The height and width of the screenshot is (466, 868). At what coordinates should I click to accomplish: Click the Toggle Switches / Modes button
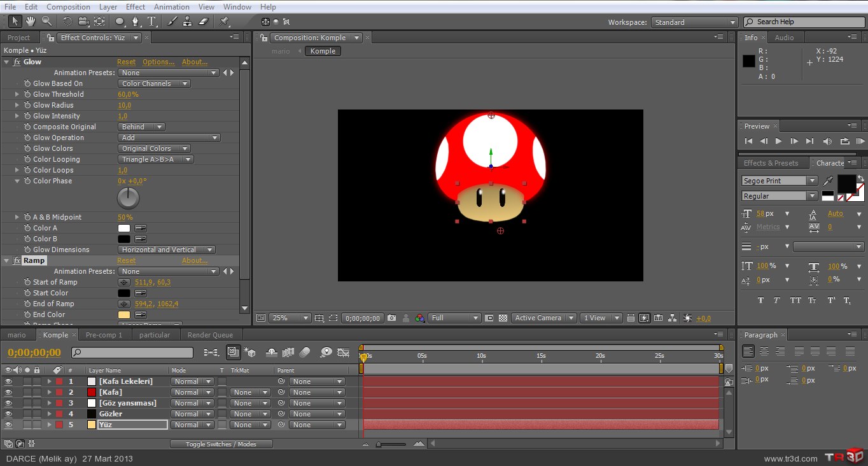click(x=221, y=444)
